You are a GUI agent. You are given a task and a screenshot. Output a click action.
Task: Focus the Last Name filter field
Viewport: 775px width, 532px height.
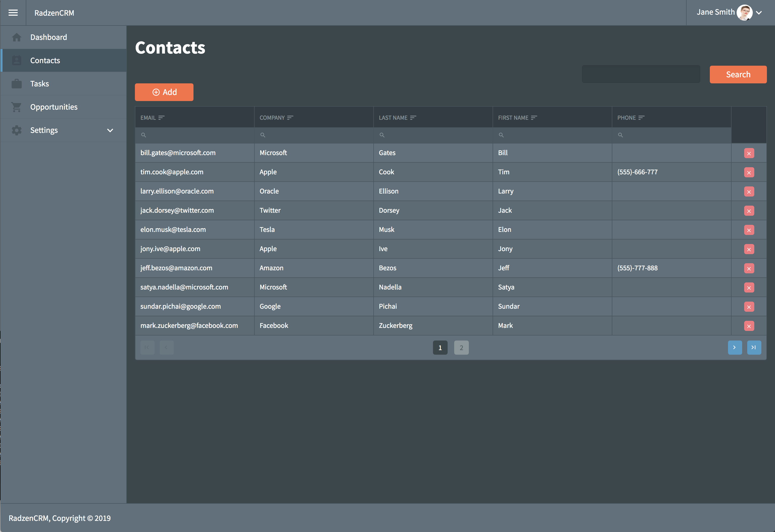[x=433, y=135]
